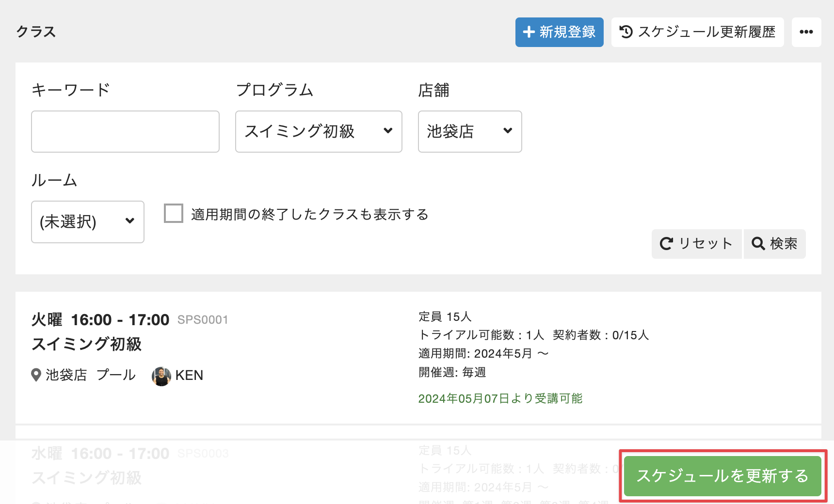Click the plus icon on 新規登録

529,32
